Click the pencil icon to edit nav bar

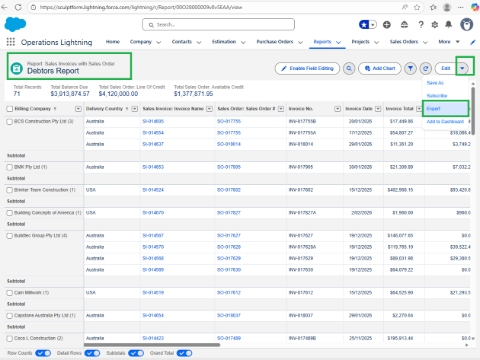pos(473,42)
